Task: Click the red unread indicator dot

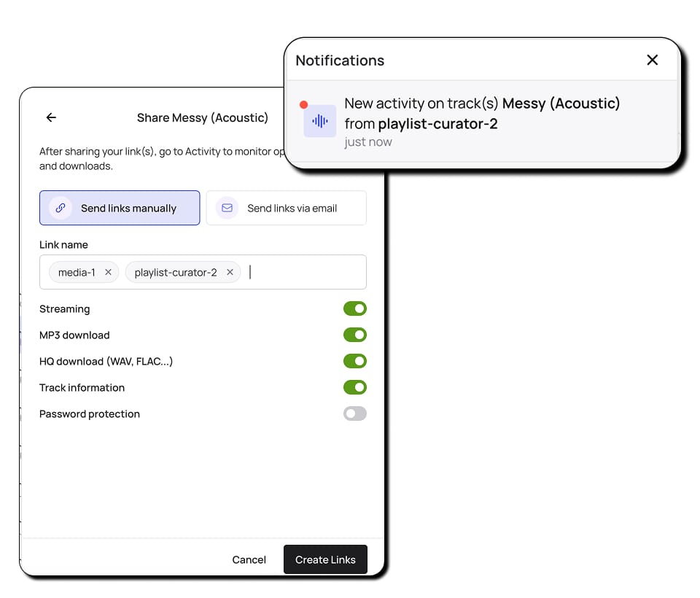Action: pyautogui.click(x=304, y=105)
